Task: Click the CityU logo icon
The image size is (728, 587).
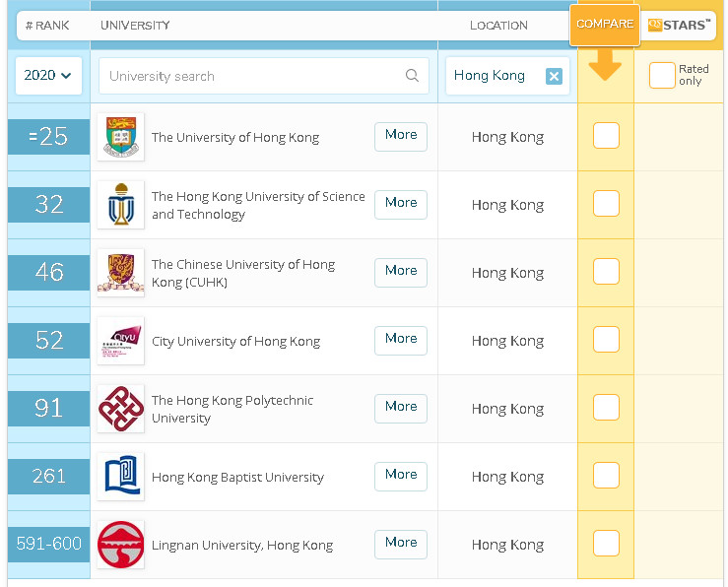Action: tap(121, 341)
